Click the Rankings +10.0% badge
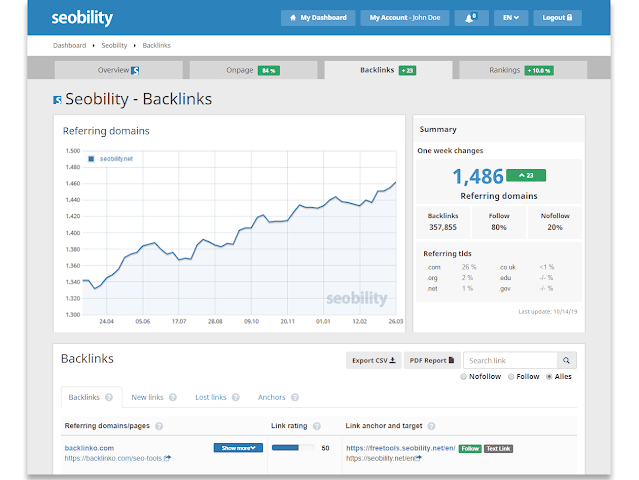 point(539,70)
